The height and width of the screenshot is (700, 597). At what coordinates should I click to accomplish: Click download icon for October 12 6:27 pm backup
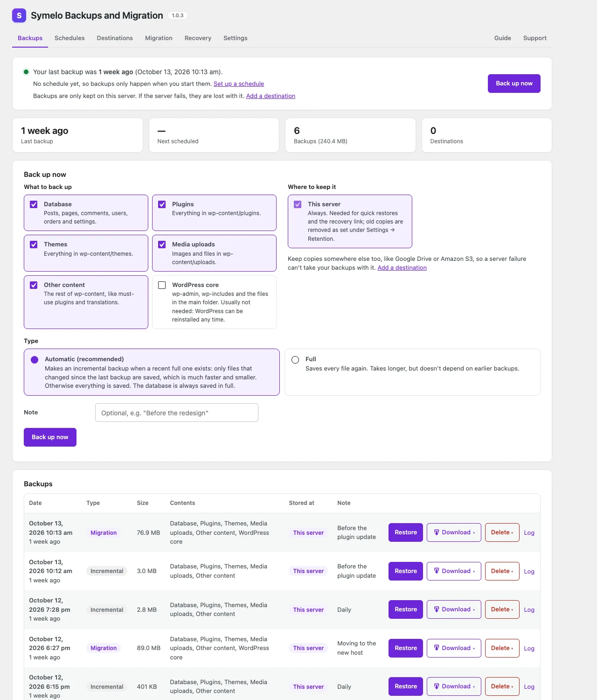pos(437,648)
